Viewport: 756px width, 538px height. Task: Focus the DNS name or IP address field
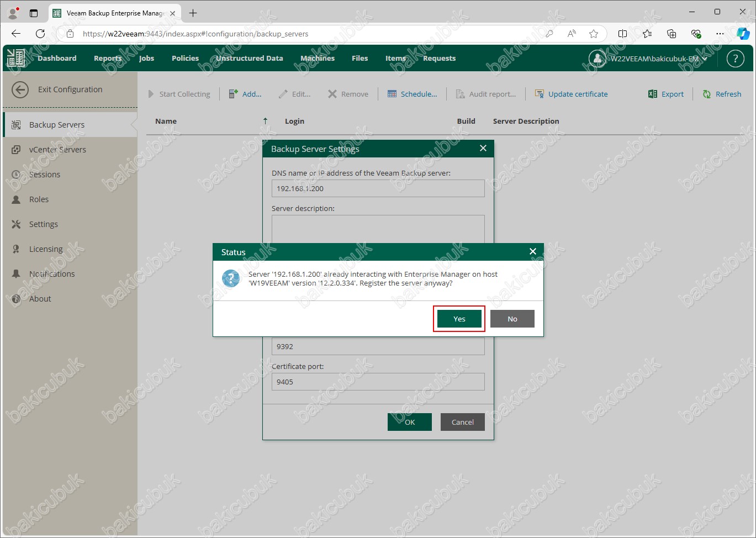pyautogui.click(x=378, y=188)
